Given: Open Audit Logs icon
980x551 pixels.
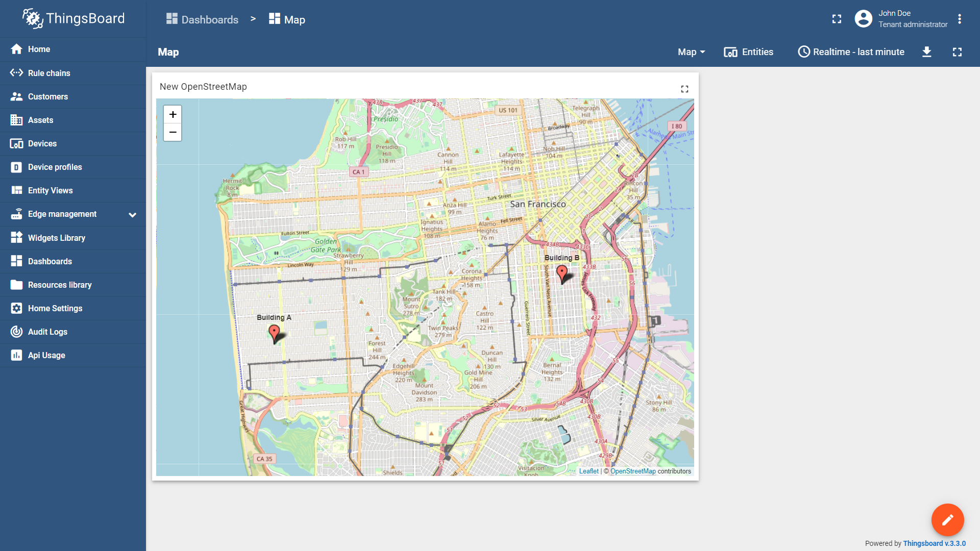Looking at the screenshot, I should 16,332.
